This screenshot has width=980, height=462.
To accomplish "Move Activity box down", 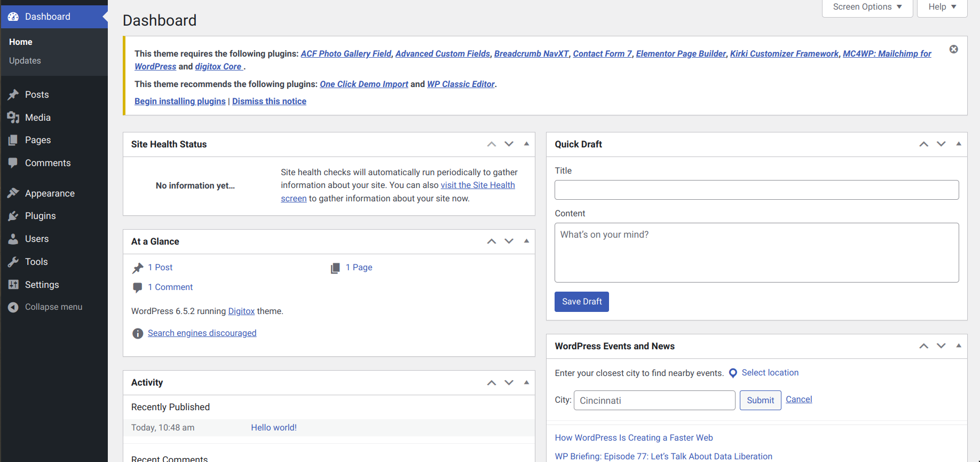I will tap(509, 382).
